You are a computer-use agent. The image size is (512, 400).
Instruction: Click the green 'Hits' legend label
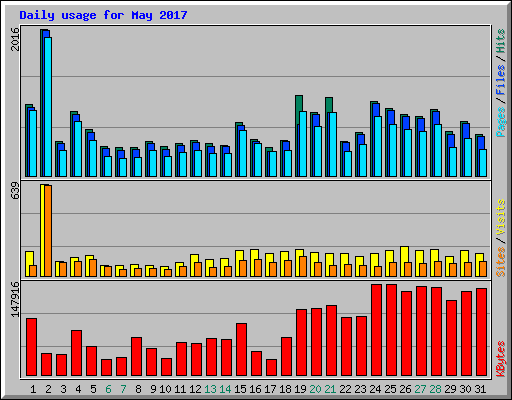click(501, 41)
